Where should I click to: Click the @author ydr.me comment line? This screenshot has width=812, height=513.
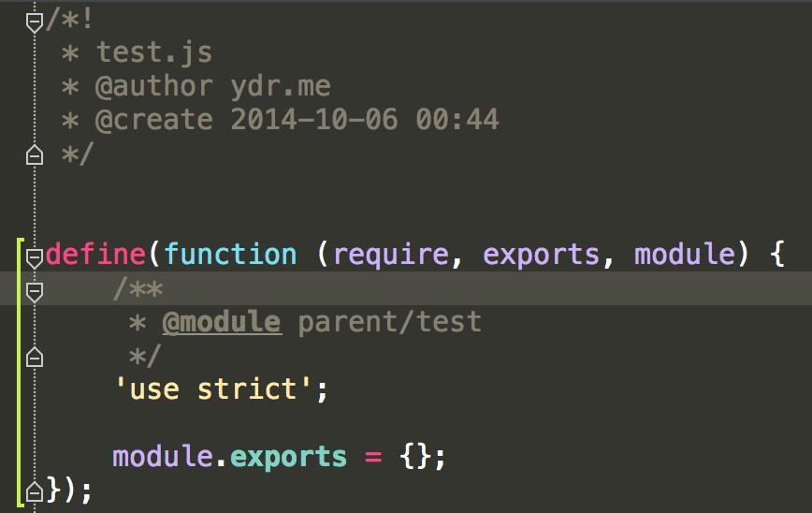click(x=212, y=86)
